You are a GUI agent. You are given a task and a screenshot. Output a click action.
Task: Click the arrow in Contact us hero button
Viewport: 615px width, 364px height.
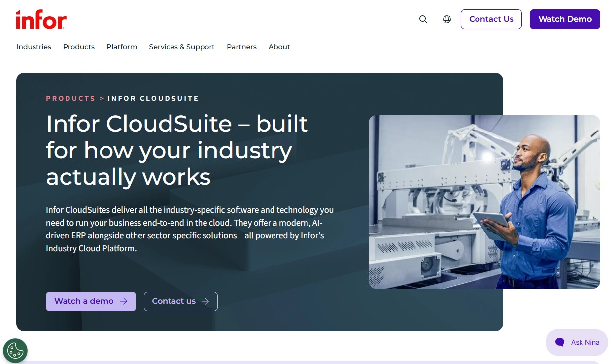coord(205,301)
